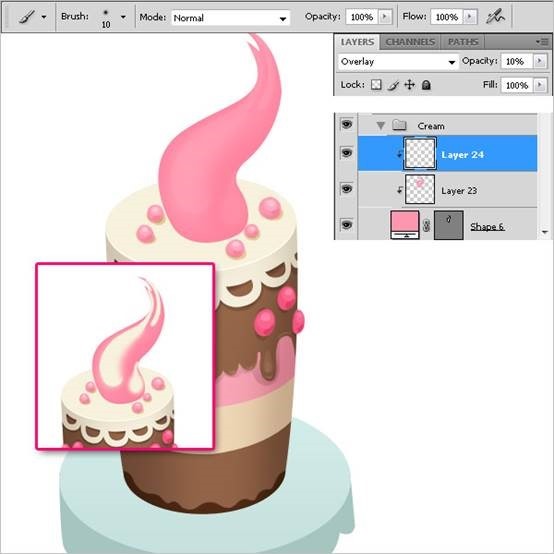Toggle visibility of Layer 23
Image resolution: width=554 pixels, height=554 pixels.
coord(346,189)
